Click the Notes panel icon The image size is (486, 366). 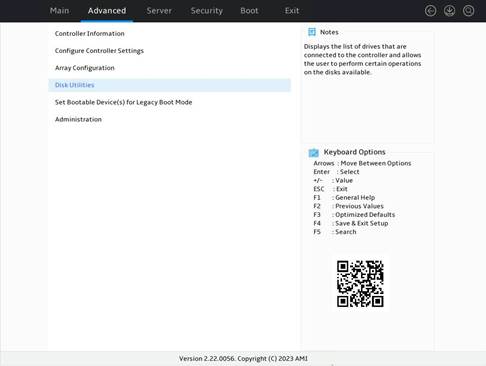coord(312,32)
